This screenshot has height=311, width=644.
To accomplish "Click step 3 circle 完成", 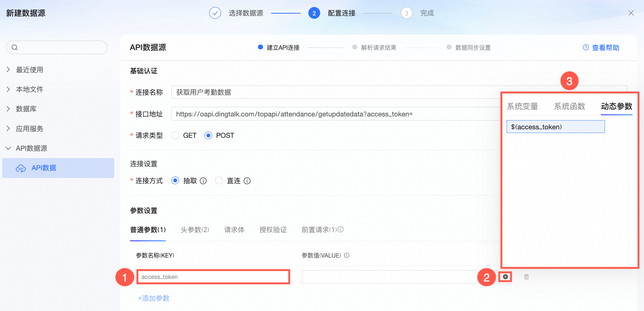I will [x=407, y=13].
